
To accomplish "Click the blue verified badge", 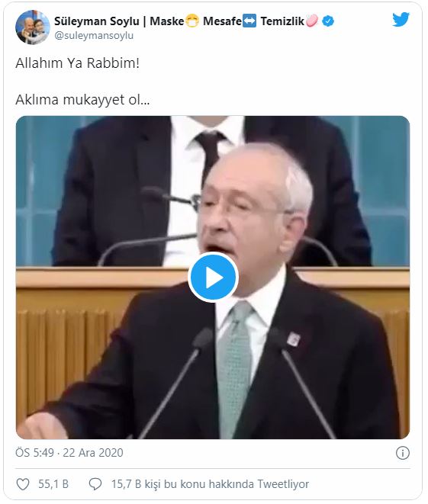I will (328, 21).
